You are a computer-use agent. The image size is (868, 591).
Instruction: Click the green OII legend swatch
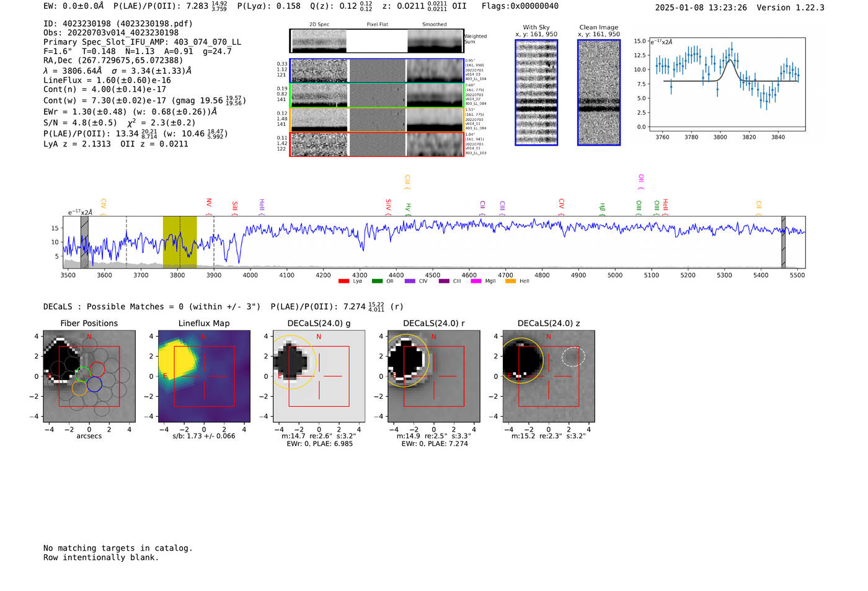click(x=377, y=282)
